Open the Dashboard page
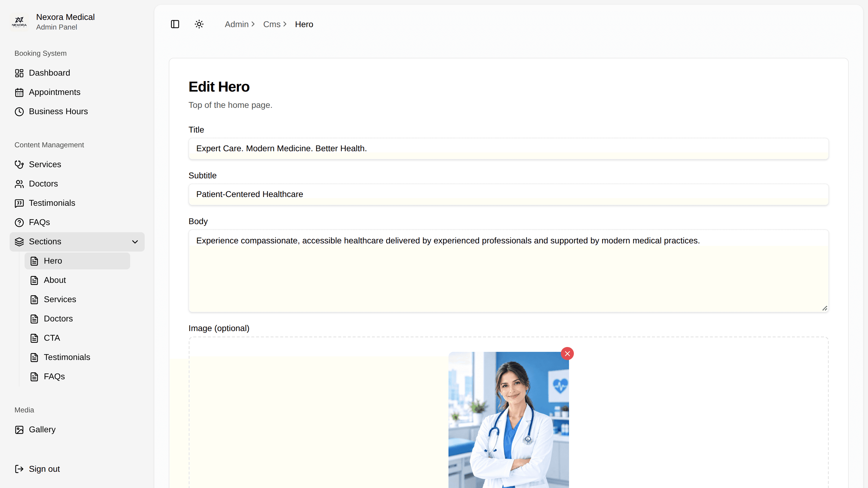The image size is (868, 488). coord(77,73)
